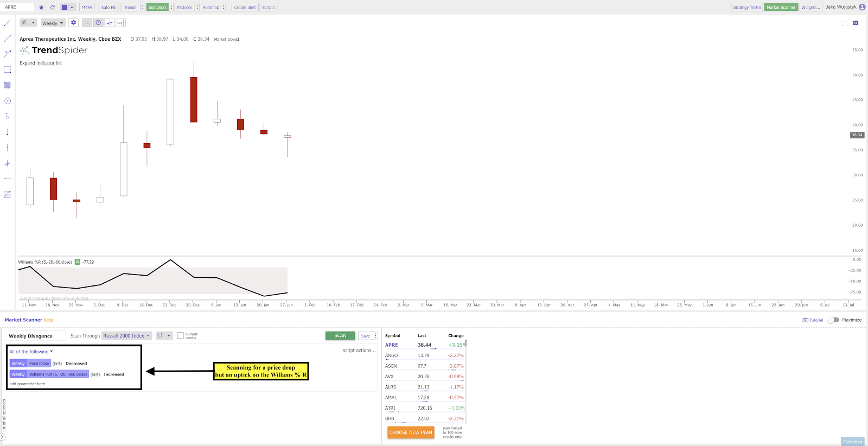Open the script actions link
Viewport: 868px width, 446px height.
coord(359,351)
